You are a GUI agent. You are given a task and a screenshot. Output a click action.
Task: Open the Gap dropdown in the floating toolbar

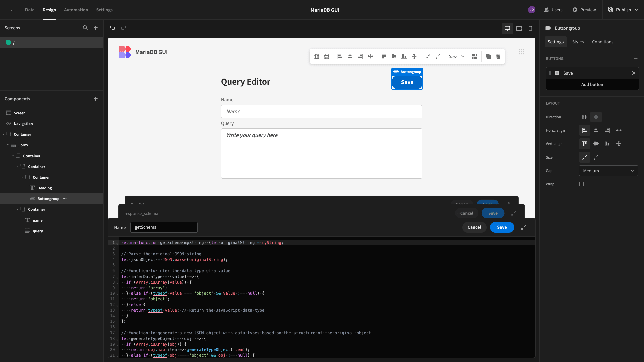pyautogui.click(x=456, y=56)
